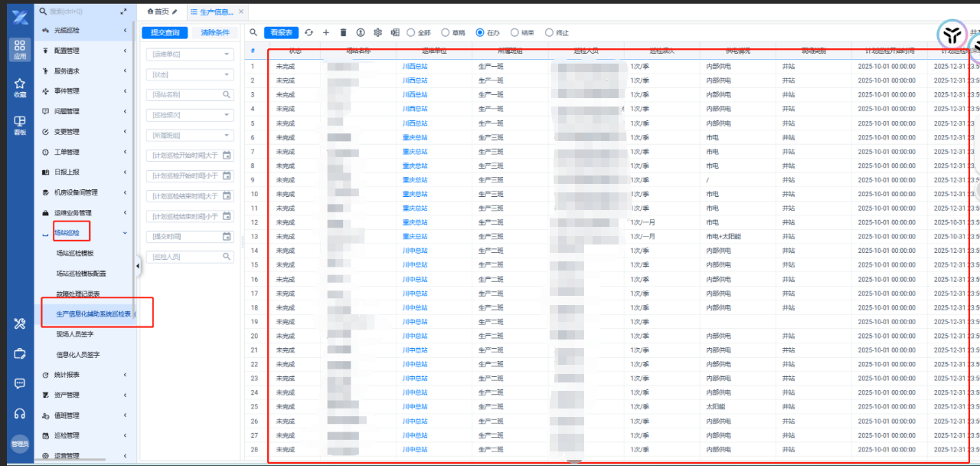Click the refresh icon in the table toolbar

pos(309,33)
